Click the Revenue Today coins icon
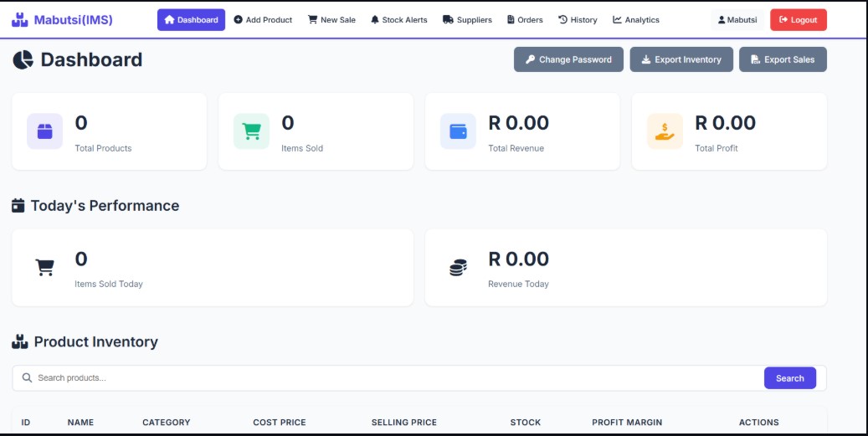This screenshot has height=436, width=868. click(458, 268)
